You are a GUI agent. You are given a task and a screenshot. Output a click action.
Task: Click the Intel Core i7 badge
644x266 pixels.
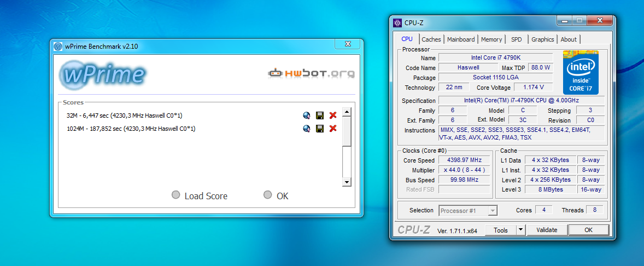coord(581,72)
